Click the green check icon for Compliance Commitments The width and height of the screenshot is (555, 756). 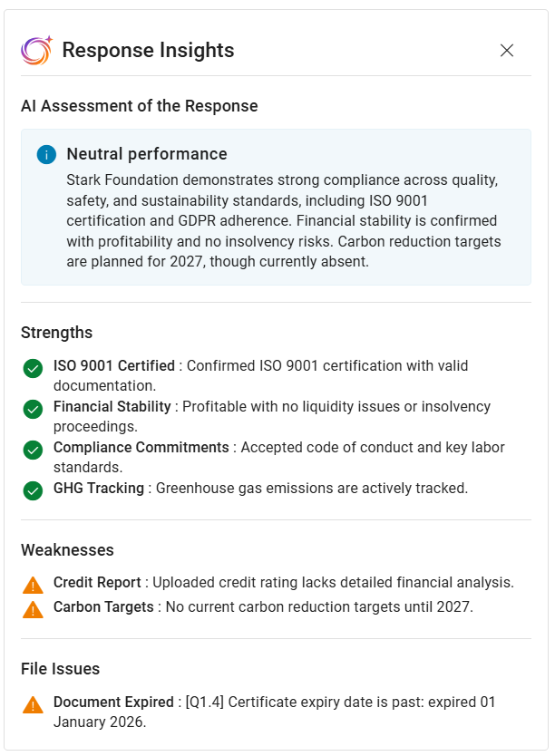click(x=34, y=451)
